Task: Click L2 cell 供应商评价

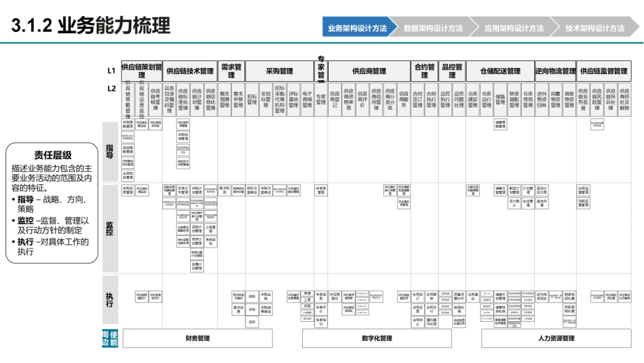Action: pyautogui.click(x=363, y=100)
